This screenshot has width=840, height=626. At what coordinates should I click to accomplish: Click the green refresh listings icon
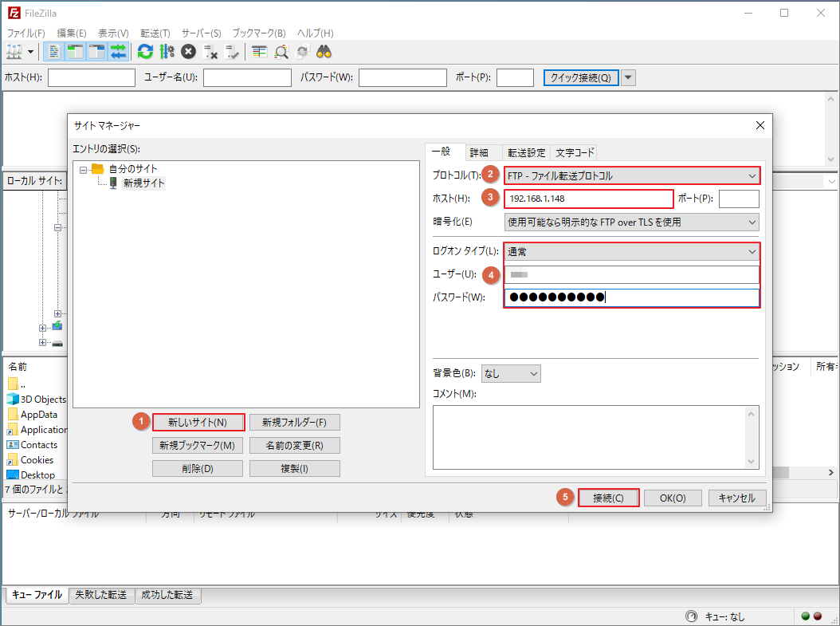coord(145,52)
